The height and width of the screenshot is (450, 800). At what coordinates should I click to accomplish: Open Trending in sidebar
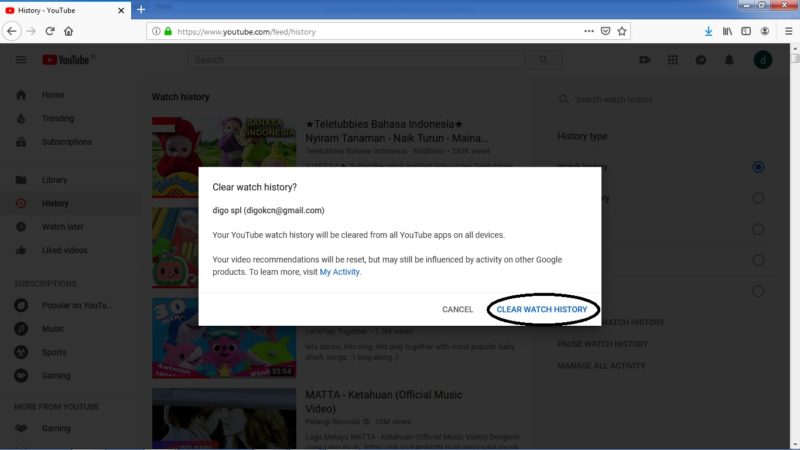pyautogui.click(x=70, y=118)
